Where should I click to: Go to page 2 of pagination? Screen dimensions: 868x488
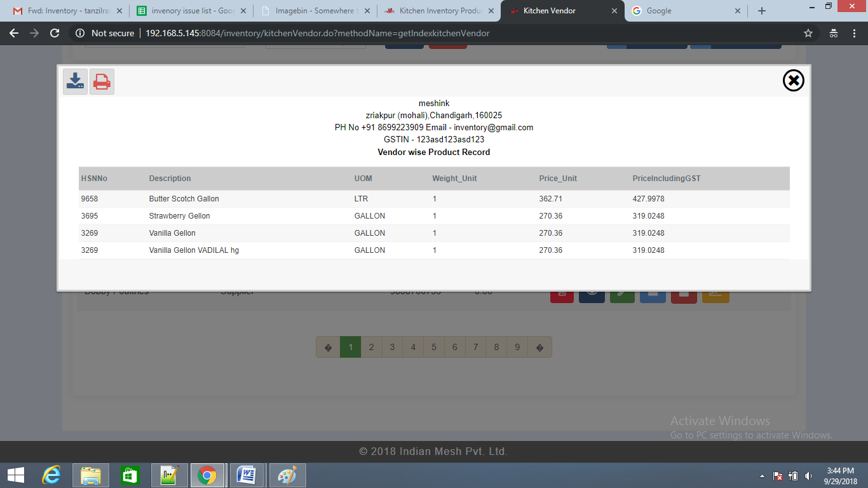tap(372, 347)
